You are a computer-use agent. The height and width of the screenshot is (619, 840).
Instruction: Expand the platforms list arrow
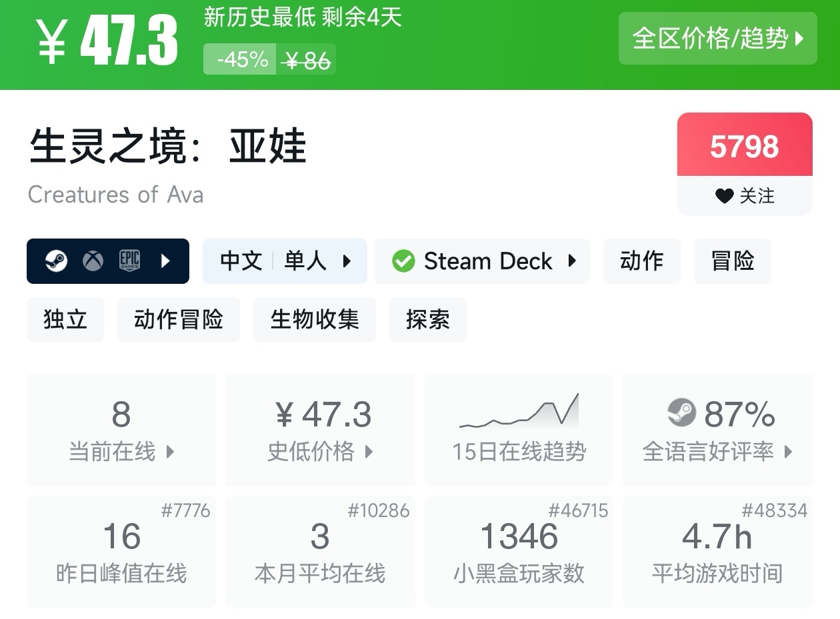pos(166,261)
